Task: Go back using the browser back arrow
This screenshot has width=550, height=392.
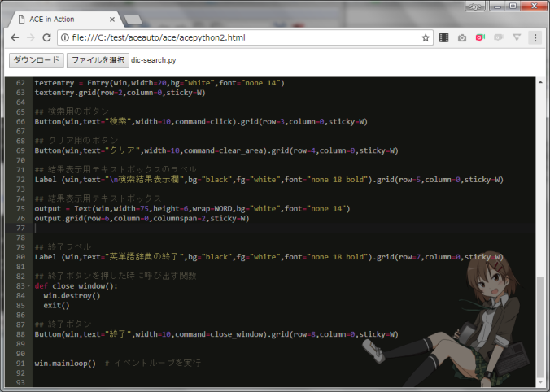Action: point(15,37)
